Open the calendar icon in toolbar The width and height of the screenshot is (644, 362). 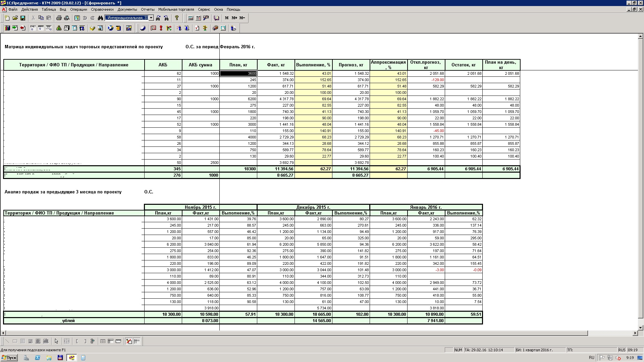[198, 18]
